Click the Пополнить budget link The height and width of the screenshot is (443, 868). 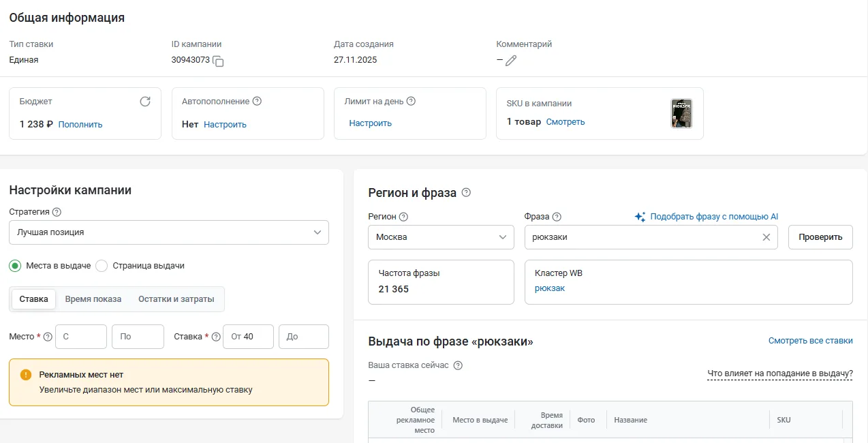(x=80, y=124)
